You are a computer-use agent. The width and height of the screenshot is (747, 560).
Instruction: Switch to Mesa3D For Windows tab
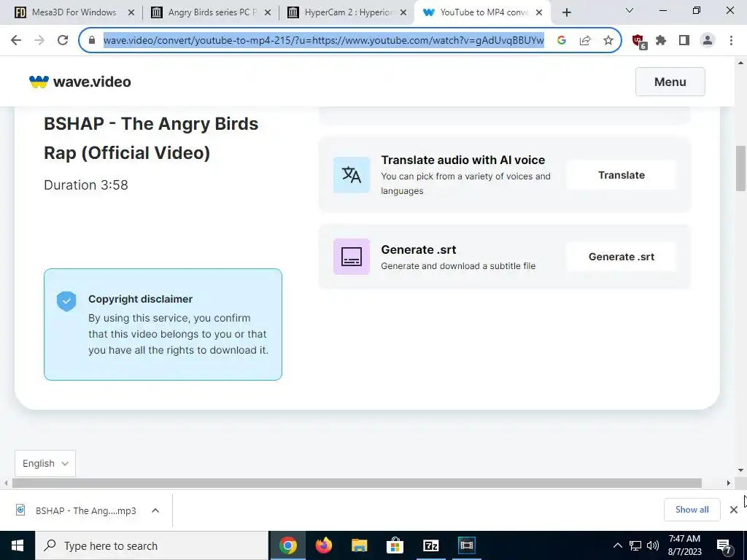click(74, 12)
